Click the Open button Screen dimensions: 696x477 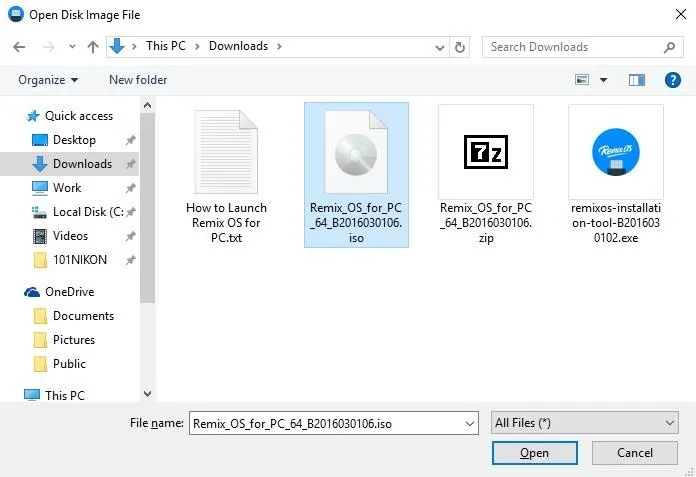pos(534,453)
